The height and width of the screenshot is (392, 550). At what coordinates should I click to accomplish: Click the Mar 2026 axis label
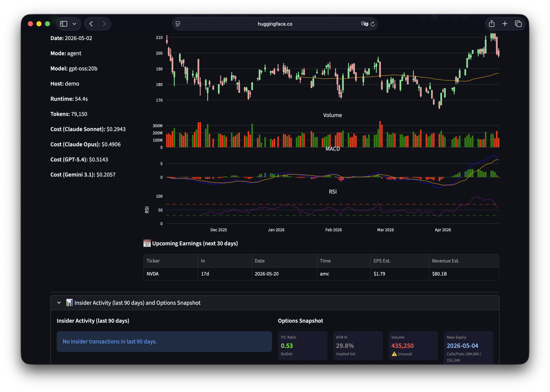[x=385, y=230]
